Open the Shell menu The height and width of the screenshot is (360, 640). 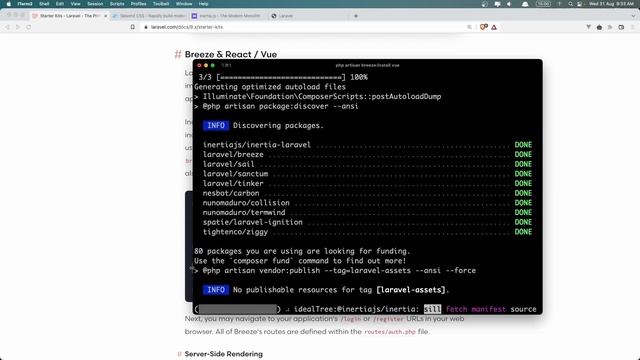click(44, 4)
